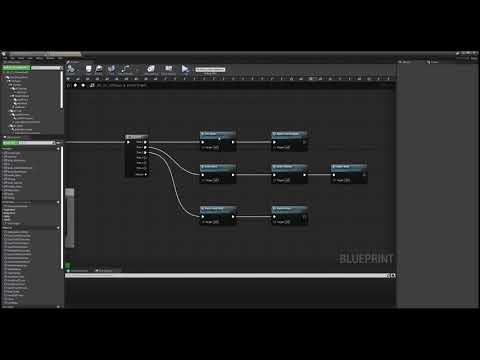Click the Then 1 output pin on Sequence

(145, 147)
